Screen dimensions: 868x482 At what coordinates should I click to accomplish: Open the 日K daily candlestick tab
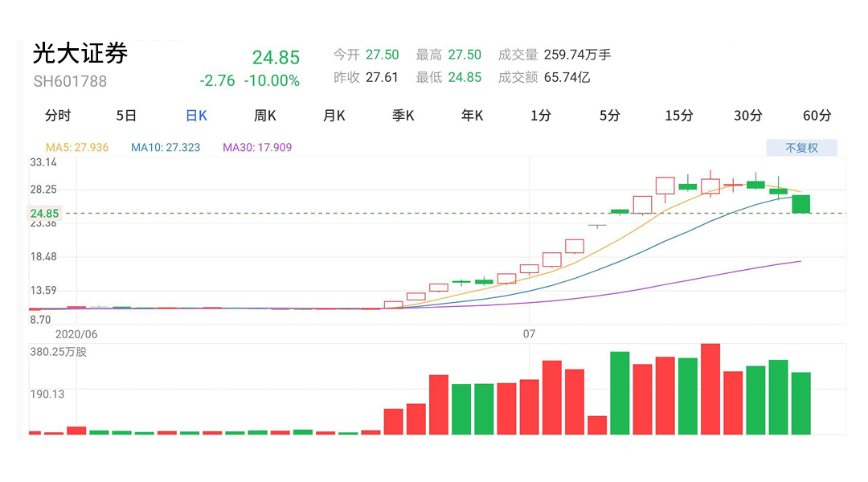[x=196, y=115]
